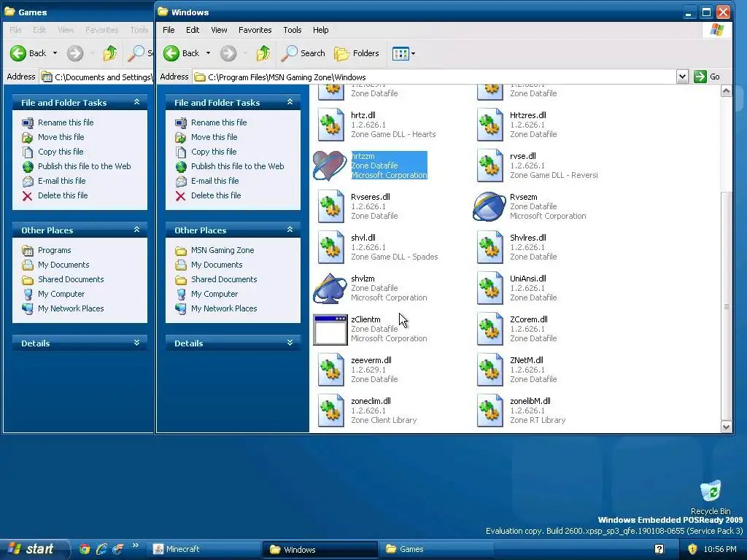Open the Help menu
This screenshot has width=747, height=560.
pyautogui.click(x=321, y=30)
